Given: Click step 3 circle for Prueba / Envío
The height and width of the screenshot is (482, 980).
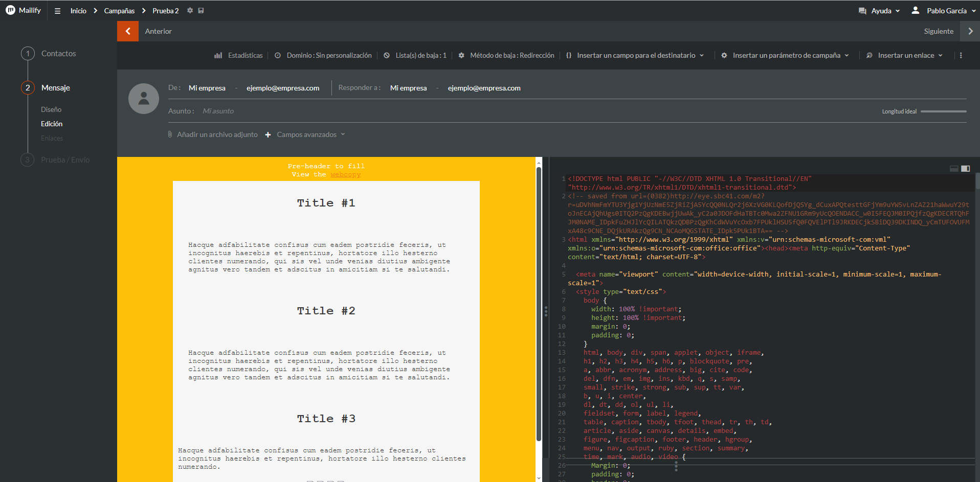Looking at the screenshot, I should 28,160.
